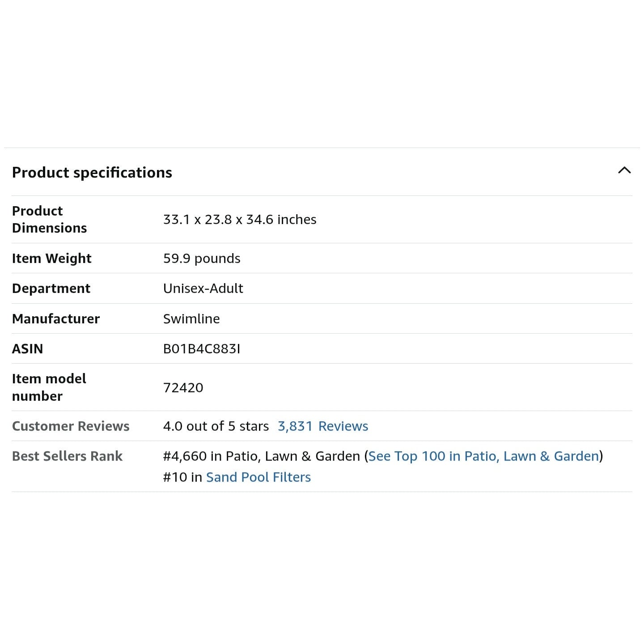Click the Manufacturer label
This screenshot has width=644, height=644.
[56, 319]
